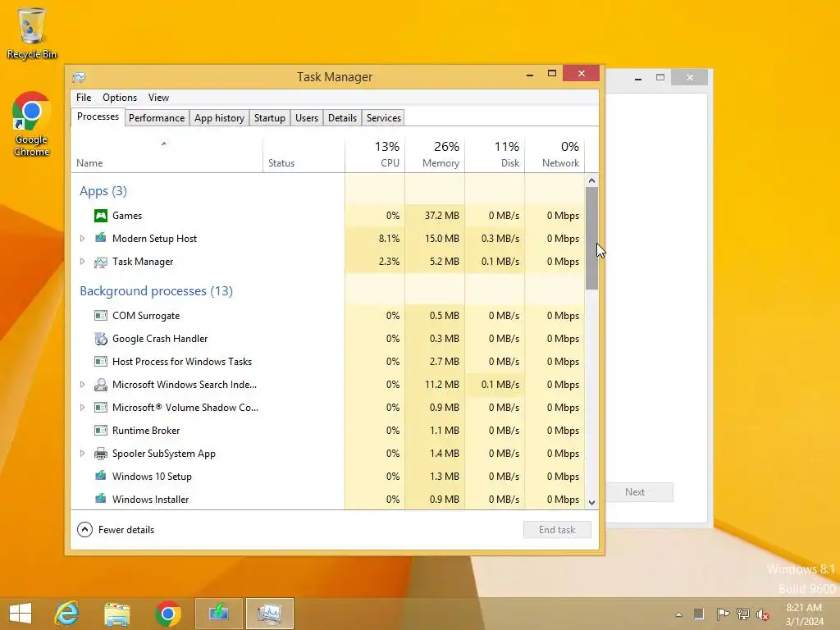The height and width of the screenshot is (630, 840).
Task: Open the Options menu
Action: coord(120,98)
